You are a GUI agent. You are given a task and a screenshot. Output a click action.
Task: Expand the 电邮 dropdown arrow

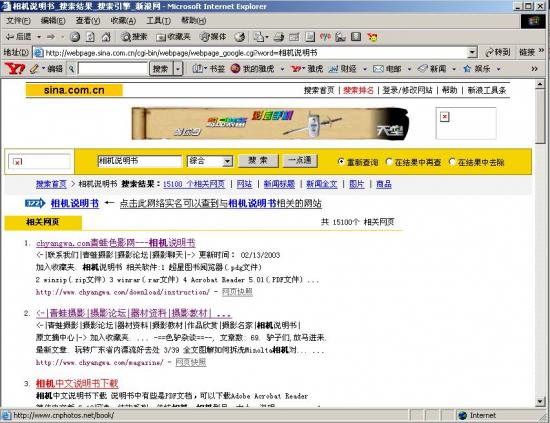[x=409, y=69]
